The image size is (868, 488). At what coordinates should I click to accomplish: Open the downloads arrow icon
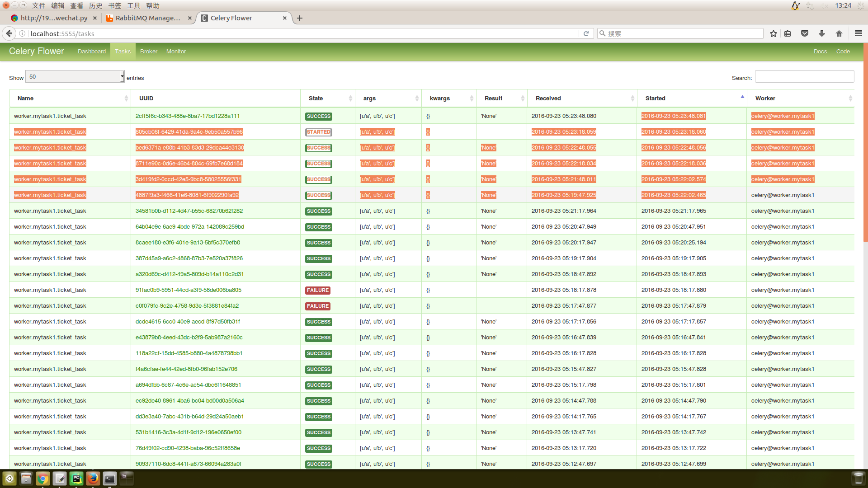click(822, 33)
